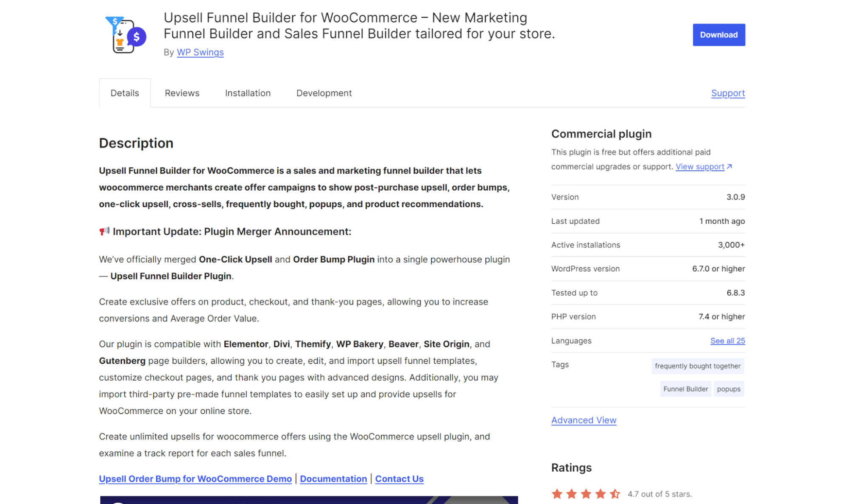Click the Download button
Image resolution: width=849 pixels, height=504 pixels.
[719, 35]
